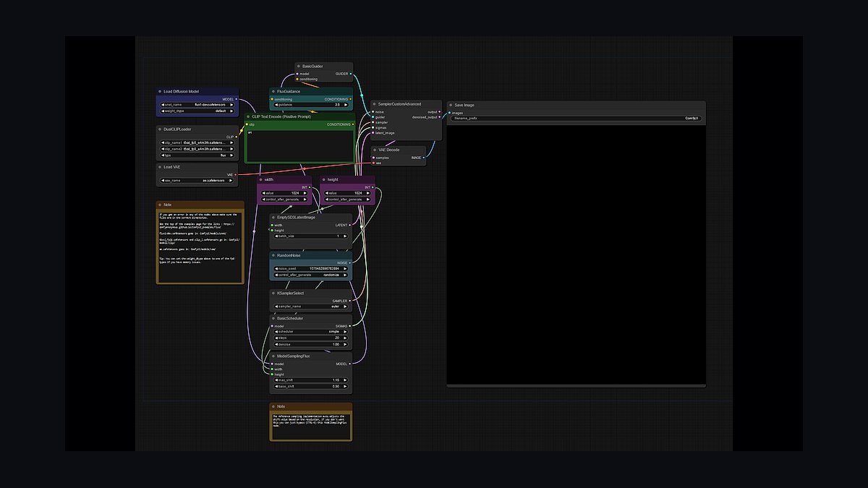Collapse the height node via its dot

[x=324, y=179]
